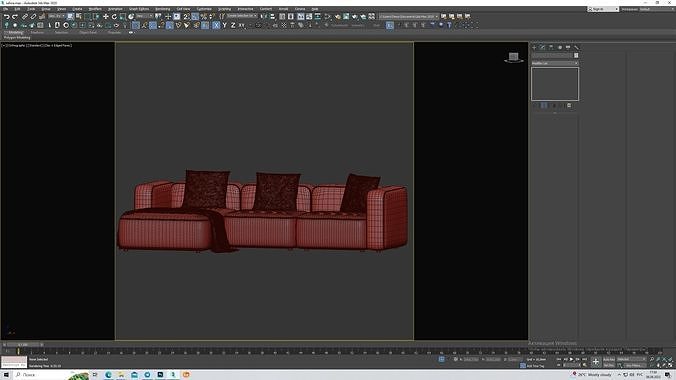
Task: Click the viewport shading label text
Action: click(58, 45)
